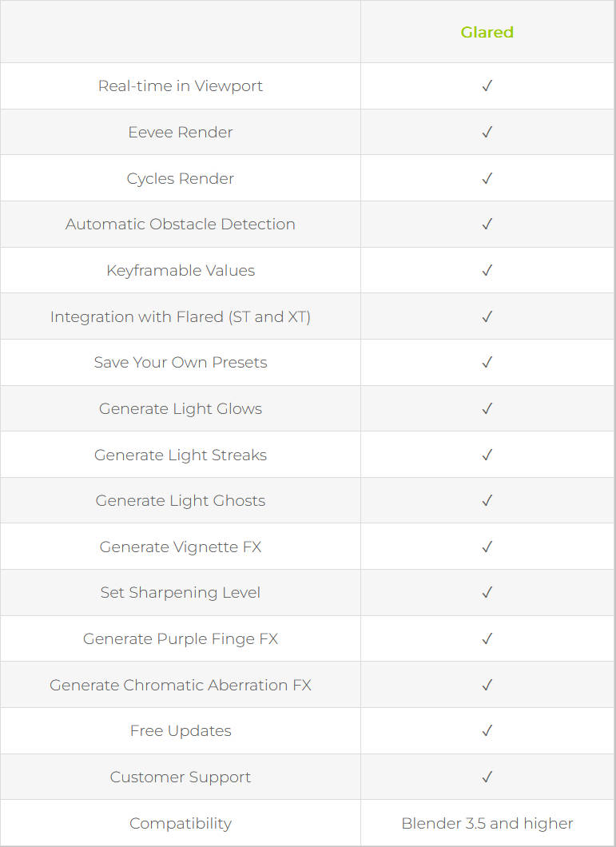This screenshot has height=847, width=616.
Task: Click the checkmark beside Cycles Render
Action: (x=487, y=178)
